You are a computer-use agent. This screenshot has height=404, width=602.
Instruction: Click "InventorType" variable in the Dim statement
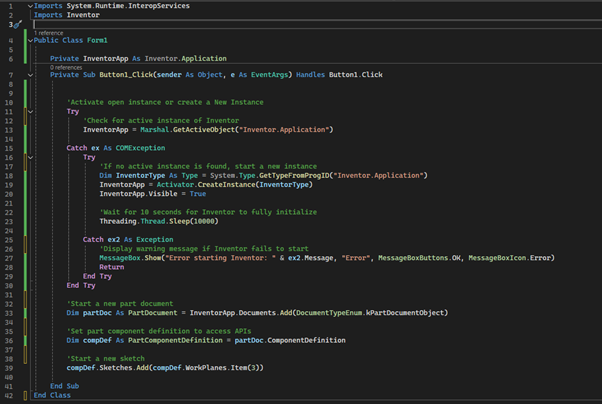click(140, 176)
